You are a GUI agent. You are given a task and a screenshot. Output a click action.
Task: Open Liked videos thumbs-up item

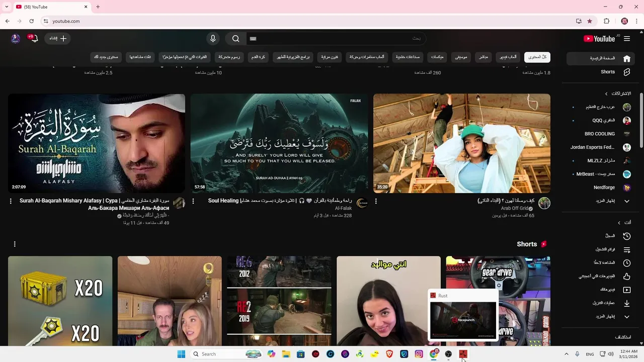click(x=601, y=276)
